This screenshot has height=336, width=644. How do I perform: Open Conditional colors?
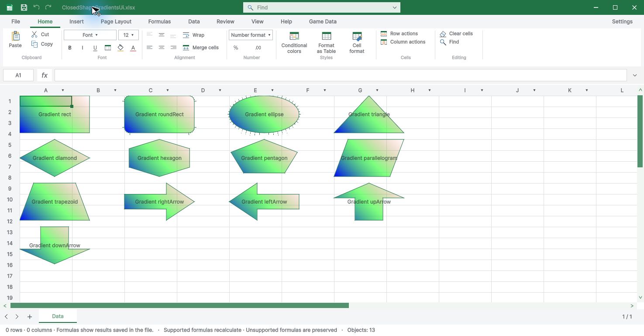tap(294, 42)
